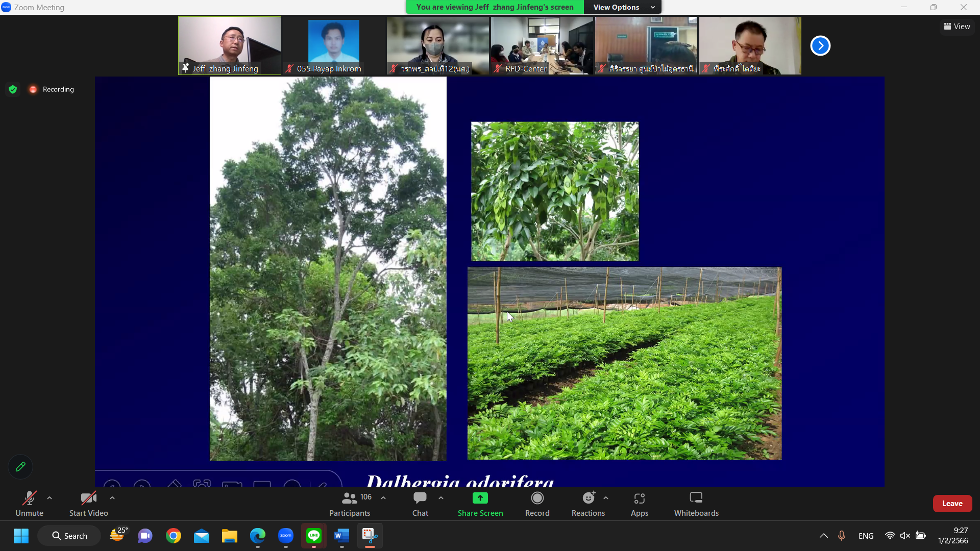Open Whiteboards
980x551 pixels.
click(696, 503)
